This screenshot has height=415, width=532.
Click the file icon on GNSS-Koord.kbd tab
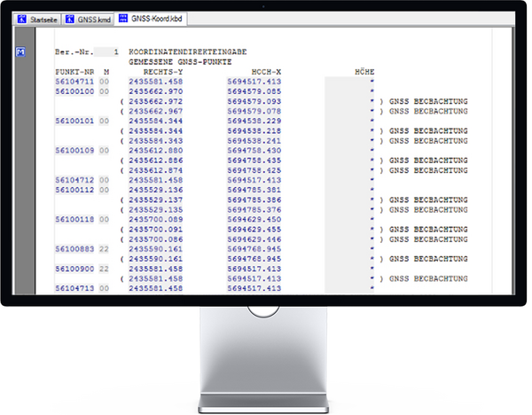tap(124, 18)
